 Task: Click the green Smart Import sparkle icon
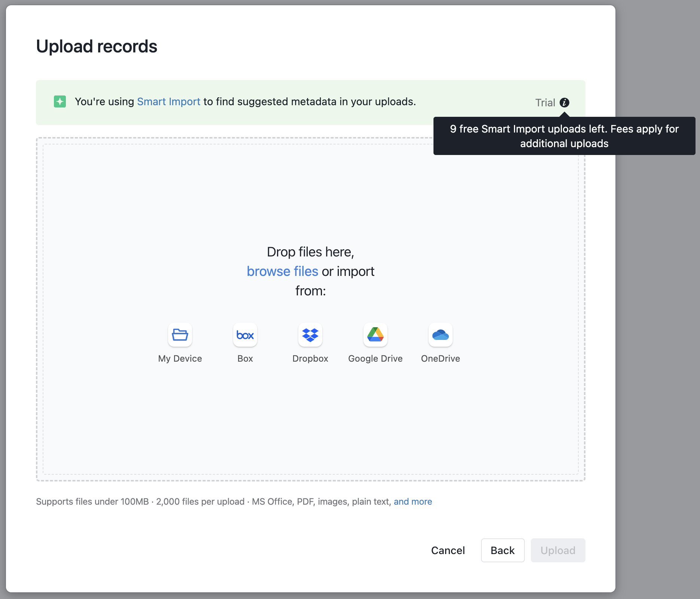(x=60, y=101)
